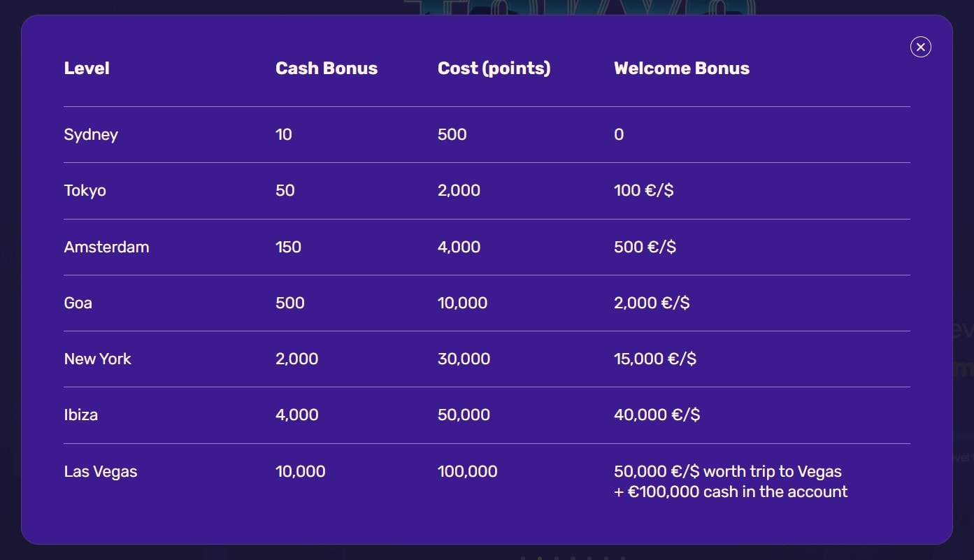Select the Tokyo level name

85,190
